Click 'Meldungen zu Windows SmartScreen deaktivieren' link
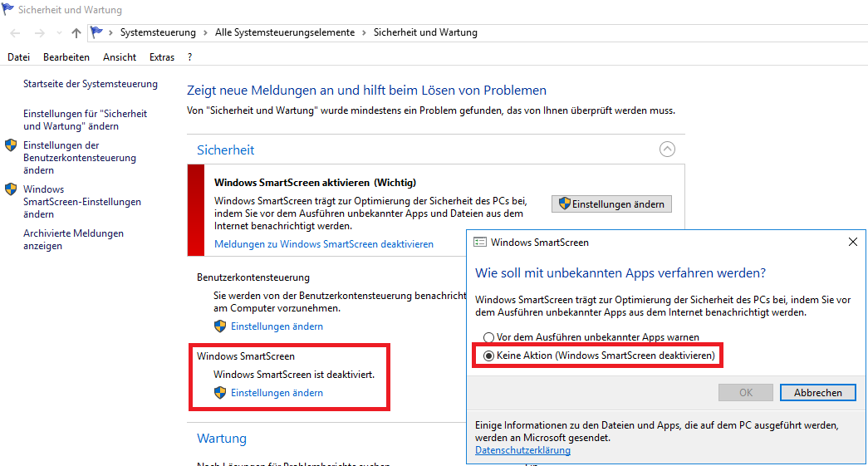Image resolution: width=868 pixels, height=466 pixels. (324, 244)
